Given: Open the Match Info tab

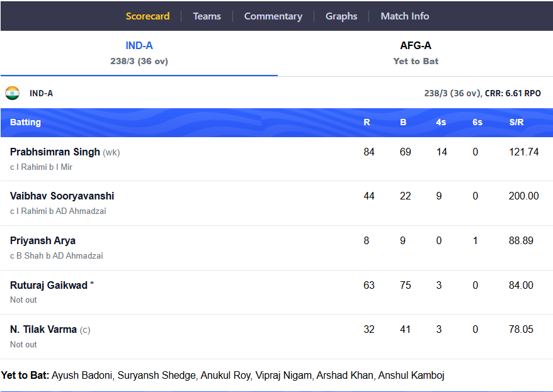Looking at the screenshot, I should (x=405, y=16).
